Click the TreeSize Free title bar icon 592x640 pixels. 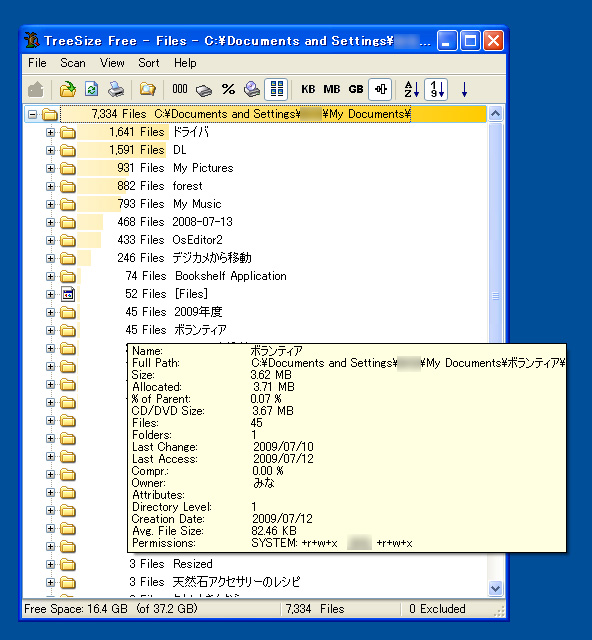click(x=31, y=40)
